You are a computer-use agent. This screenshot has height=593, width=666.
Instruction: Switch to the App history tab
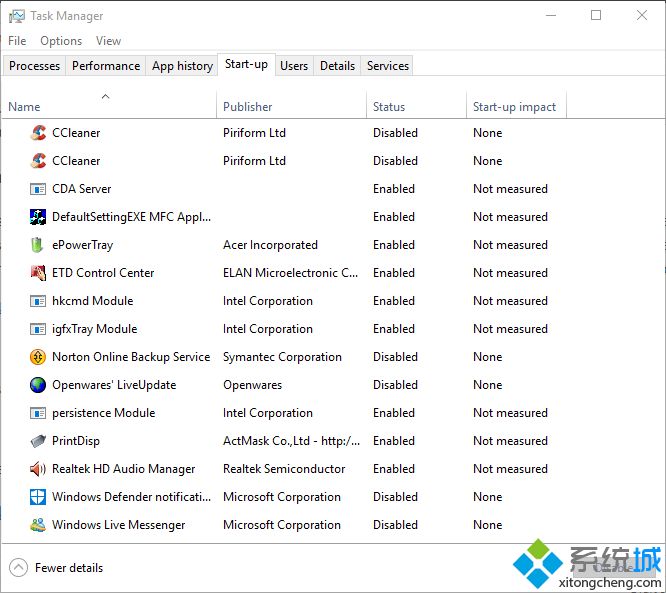pyautogui.click(x=182, y=66)
